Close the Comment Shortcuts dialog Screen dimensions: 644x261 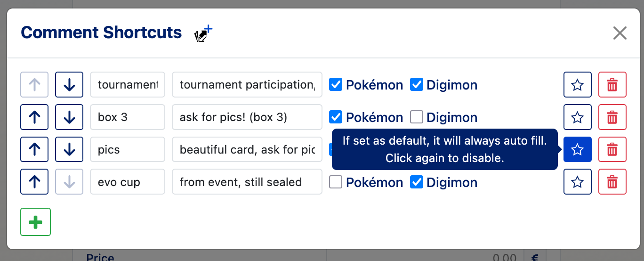coord(620,33)
